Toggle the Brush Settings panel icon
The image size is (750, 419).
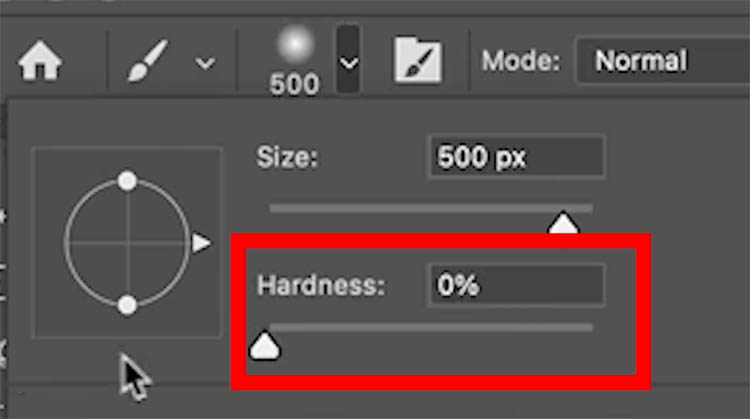point(418,60)
